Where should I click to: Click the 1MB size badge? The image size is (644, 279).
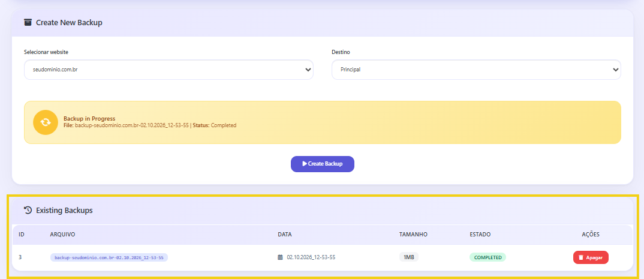tap(409, 257)
